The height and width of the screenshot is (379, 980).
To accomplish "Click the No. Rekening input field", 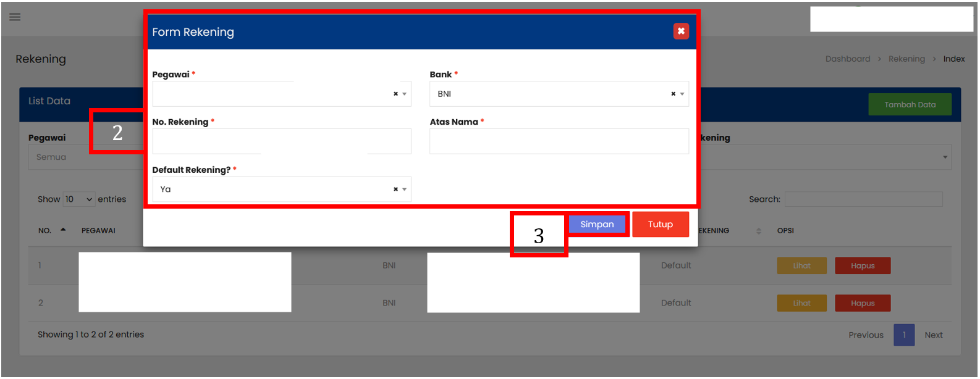I will pyautogui.click(x=281, y=141).
